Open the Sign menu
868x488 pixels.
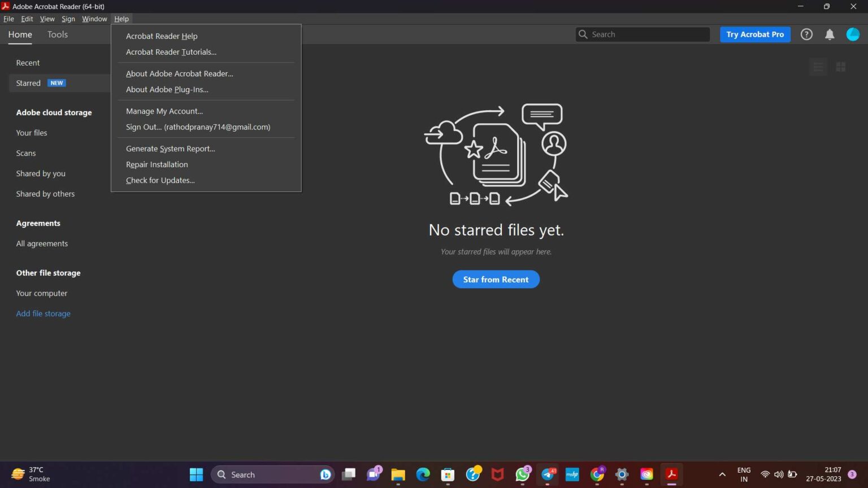point(68,19)
